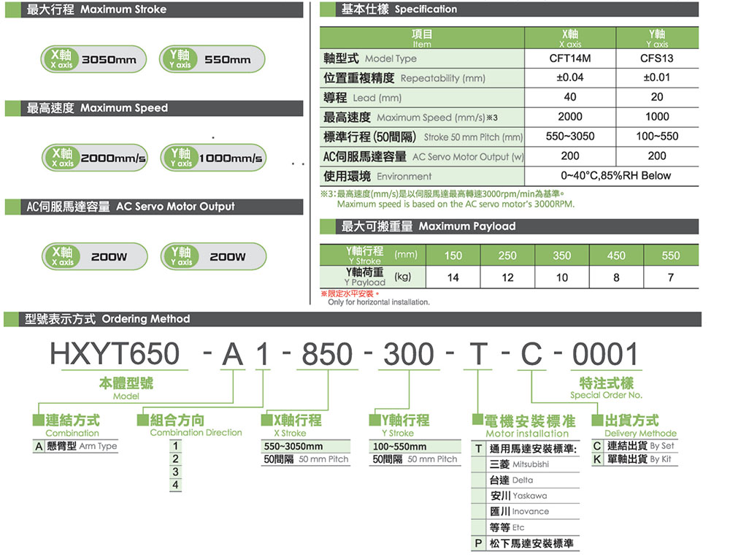Click the Item column header
Viewport: 730px width, 560px height.
[422, 38]
